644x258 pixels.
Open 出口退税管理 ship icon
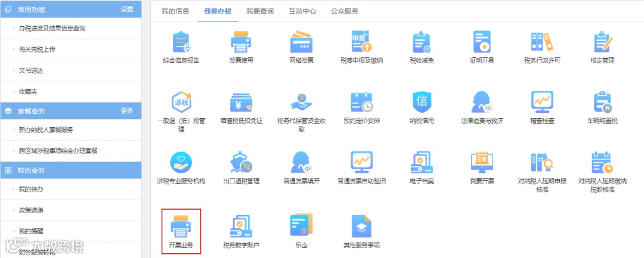pyautogui.click(x=241, y=162)
